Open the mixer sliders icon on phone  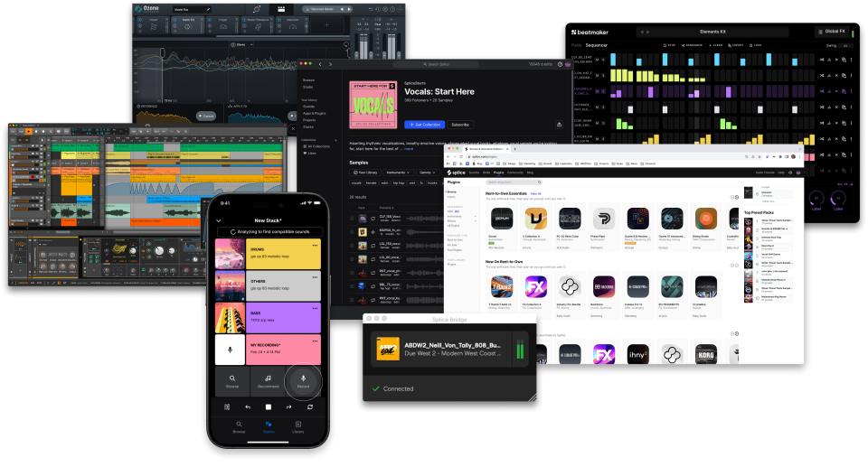point(227,406)
